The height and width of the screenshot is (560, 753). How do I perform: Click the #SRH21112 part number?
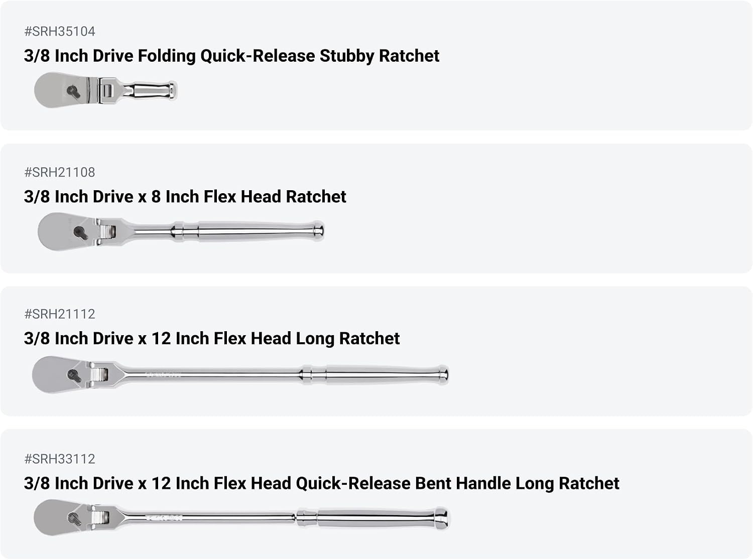[x=60, y=314]
